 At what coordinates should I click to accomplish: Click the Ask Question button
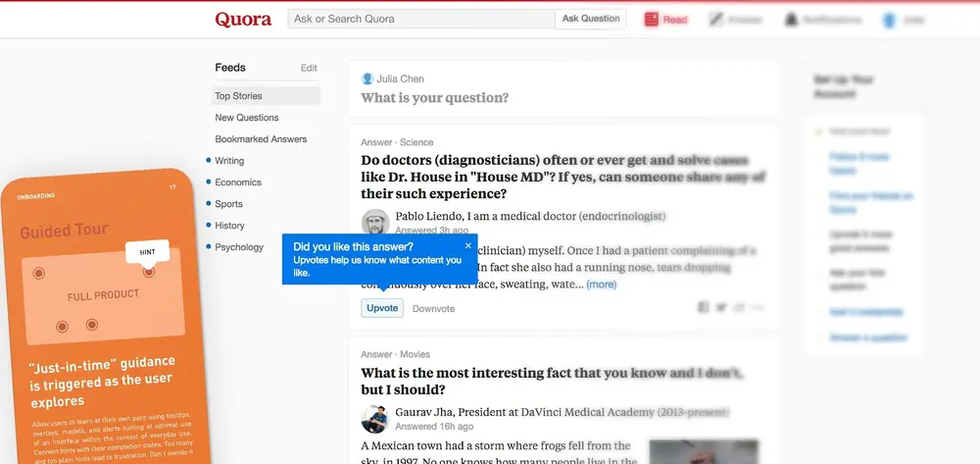(x=591, y=19)
